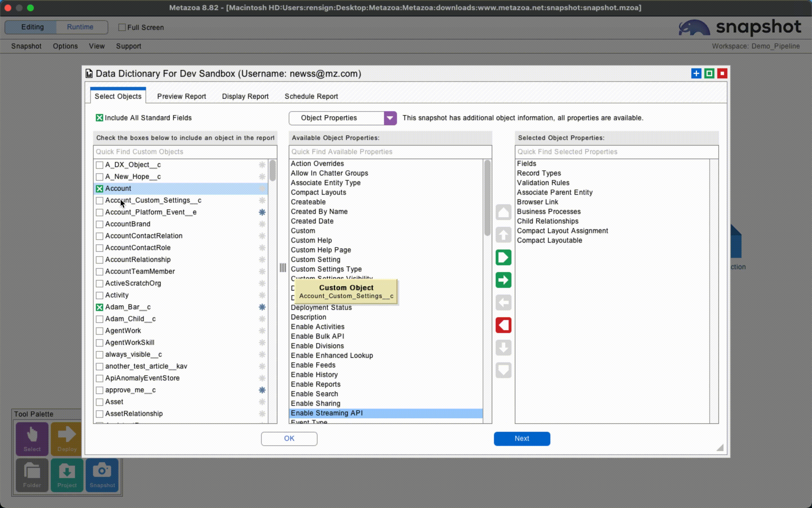Switch to the Preview Report tab
Screen dimensions: 812x508
182,97
